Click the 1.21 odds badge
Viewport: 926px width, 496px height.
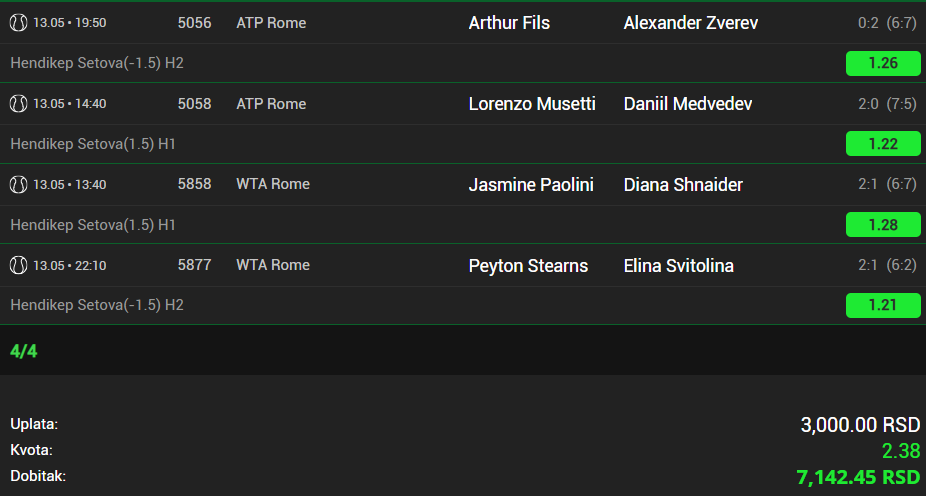(883, 305)
